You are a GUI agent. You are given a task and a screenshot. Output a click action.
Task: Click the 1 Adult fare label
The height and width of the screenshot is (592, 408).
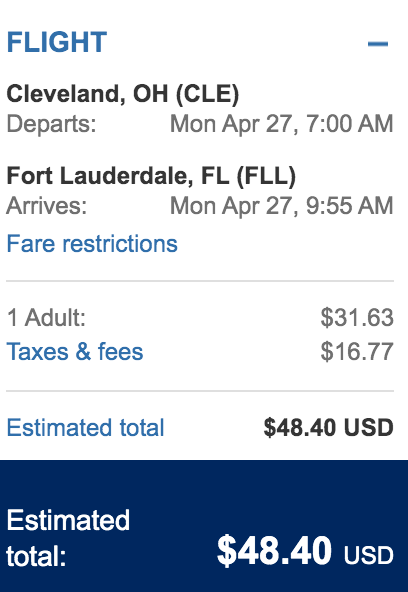tap(46, 318)
